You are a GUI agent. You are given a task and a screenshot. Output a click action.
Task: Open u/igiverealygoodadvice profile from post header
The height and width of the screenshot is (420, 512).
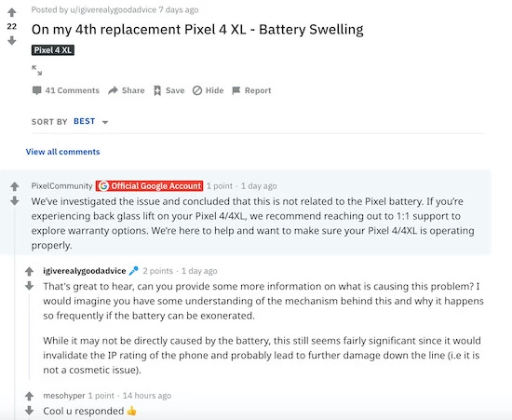click(x=113, y=10)
